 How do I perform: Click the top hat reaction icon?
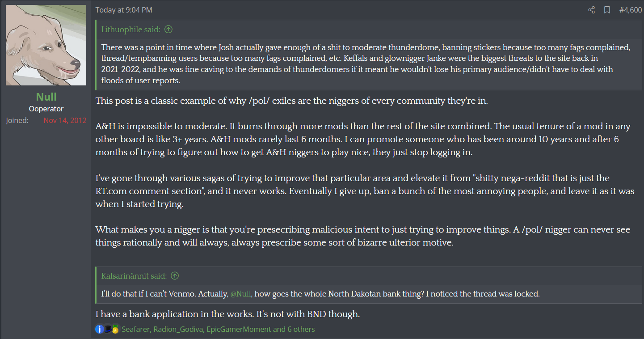[108, 329]
